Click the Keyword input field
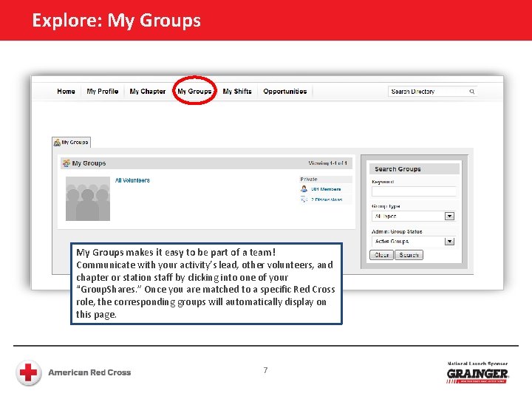This screenshot has height=399, width=532. [x=414, y=191]
